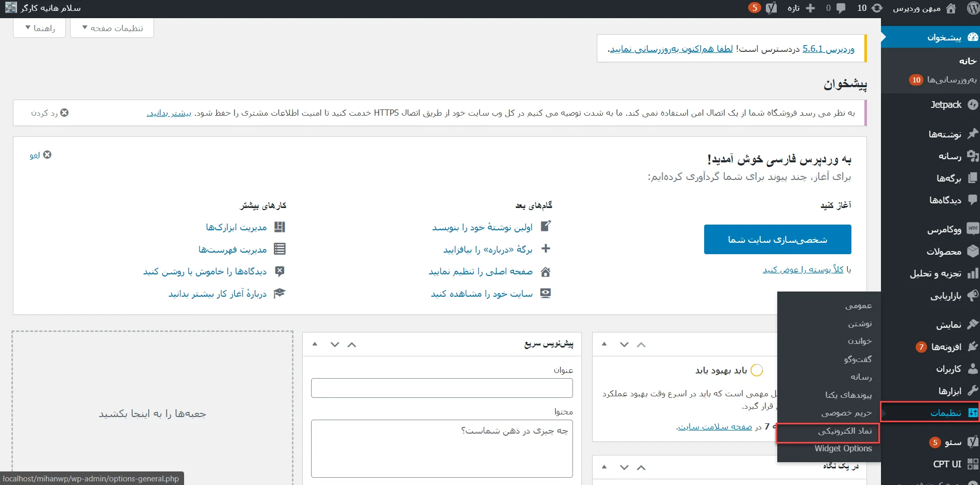Click the ابزارها (Tools) wrench icon
The height and width of the screenshot is (485, 980).
[x=973, y=391]
